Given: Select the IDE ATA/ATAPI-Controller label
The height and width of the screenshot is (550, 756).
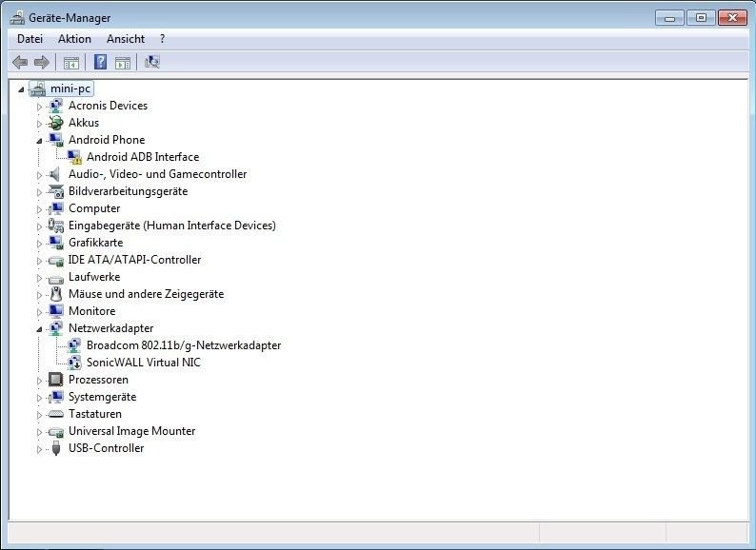Looking at the screenshot, I should (134, 260).
